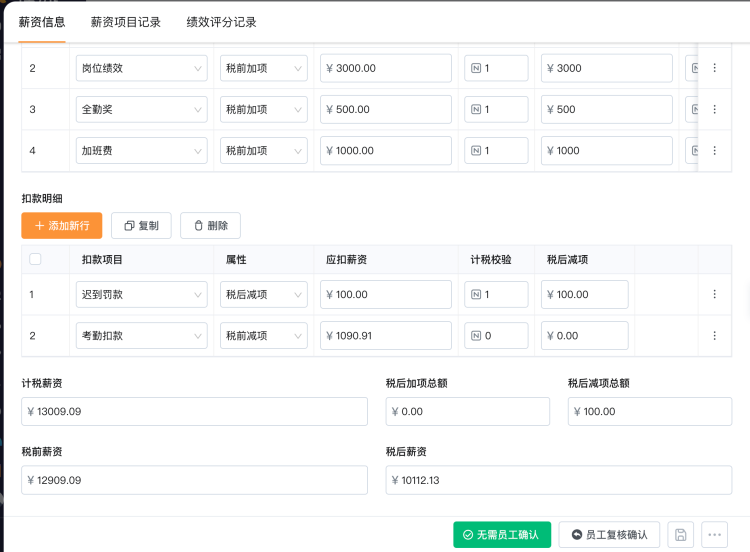This screenshot has height=552, width=750.
Task: Toggle select-all checkbox in 扣款项目 table header
Action: tap(36, 260)
